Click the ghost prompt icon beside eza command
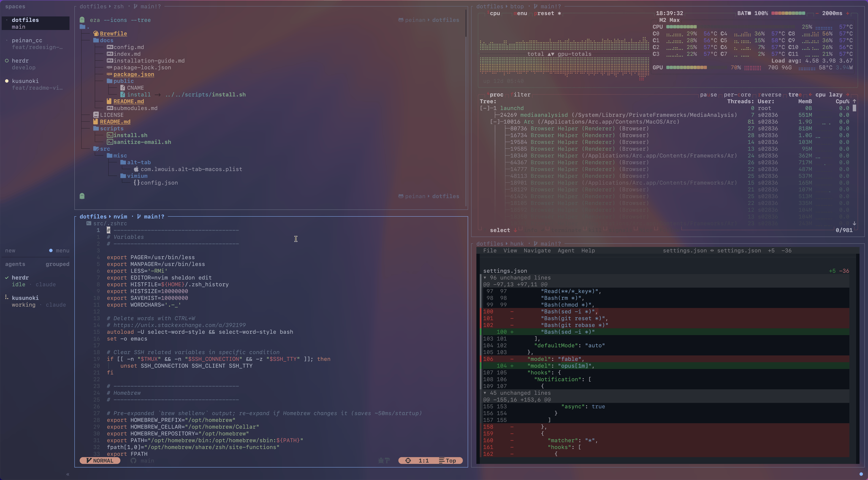The width and height of the screenshot is (868, 480). pos(82,20)
